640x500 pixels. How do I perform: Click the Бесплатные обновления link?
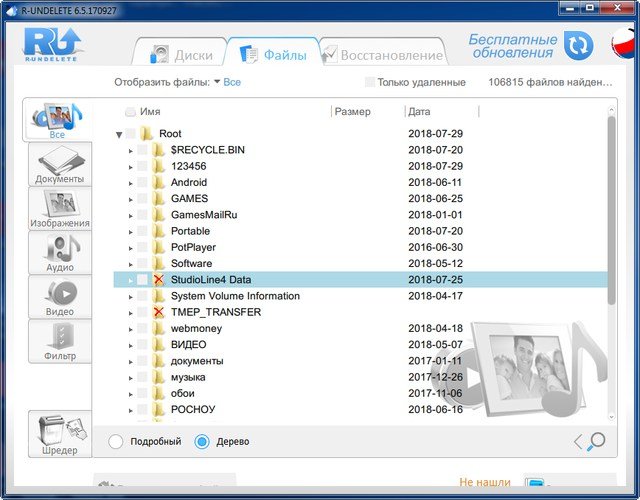coord(513,46)
